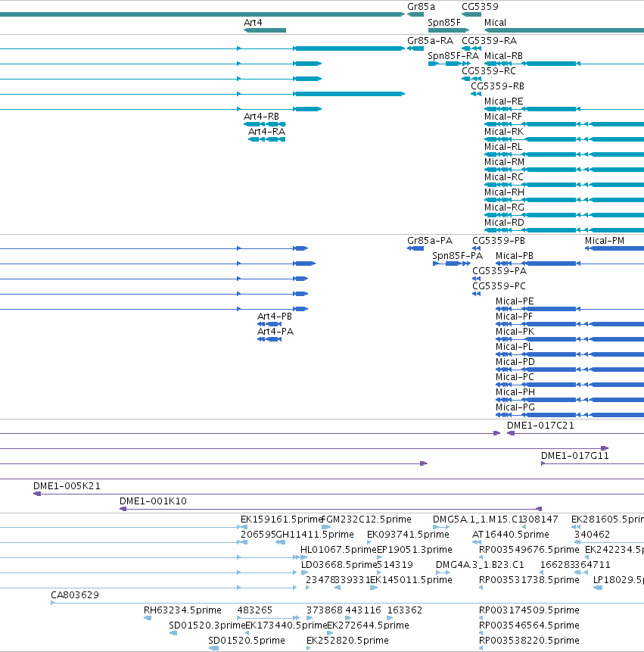Select protein Mical-PD
Image resolution: width=644 pixels, height=652 pixels.
coord(515,362)
